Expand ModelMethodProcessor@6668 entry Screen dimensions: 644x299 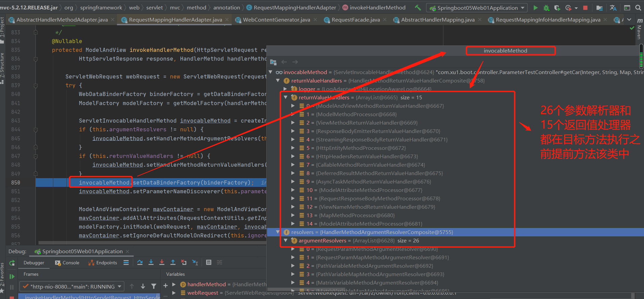point(293,114)
